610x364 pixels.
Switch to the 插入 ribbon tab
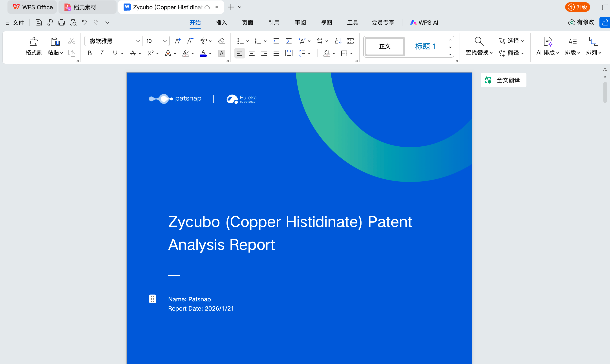221,23
